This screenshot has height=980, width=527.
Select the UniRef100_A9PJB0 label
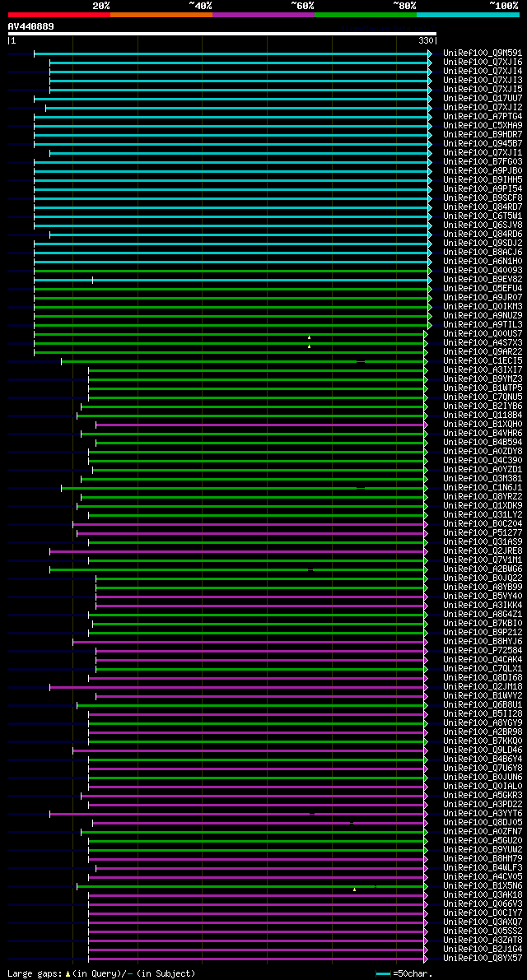[483, 171]
